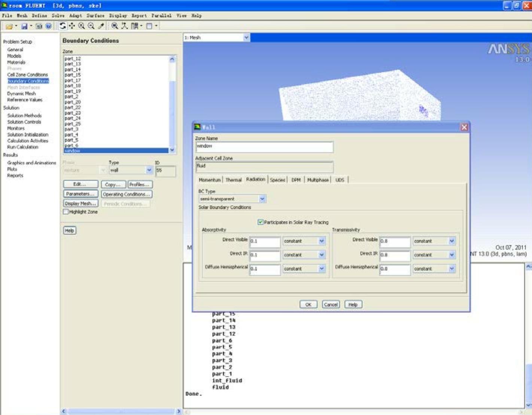Screen dimensions: 532x415
Task: Open the BC Type dropdown
Action: pyautogui.click(x=262, y=199)
